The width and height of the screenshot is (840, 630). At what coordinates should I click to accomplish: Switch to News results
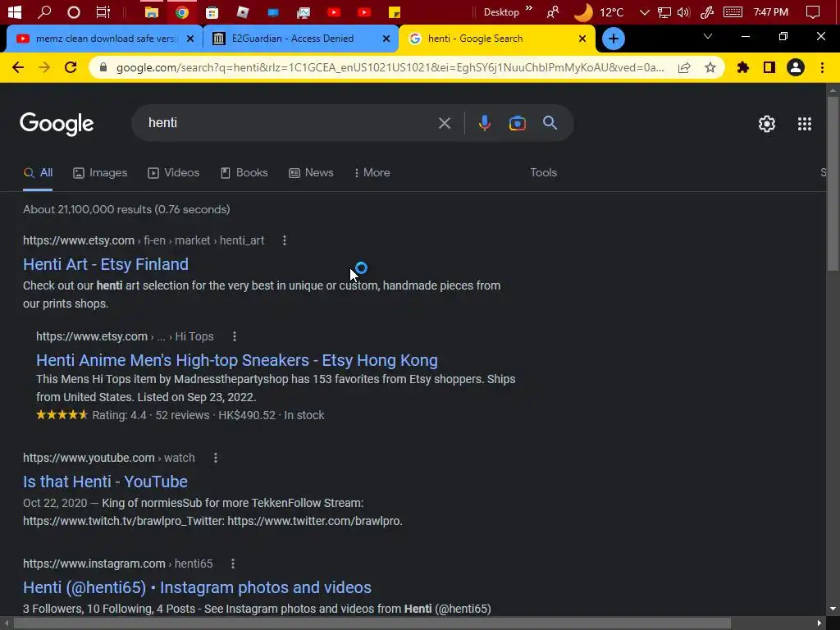311,172
